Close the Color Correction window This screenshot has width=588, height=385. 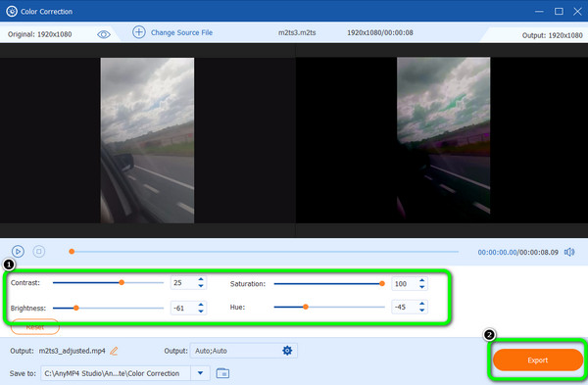pos(577,11)
